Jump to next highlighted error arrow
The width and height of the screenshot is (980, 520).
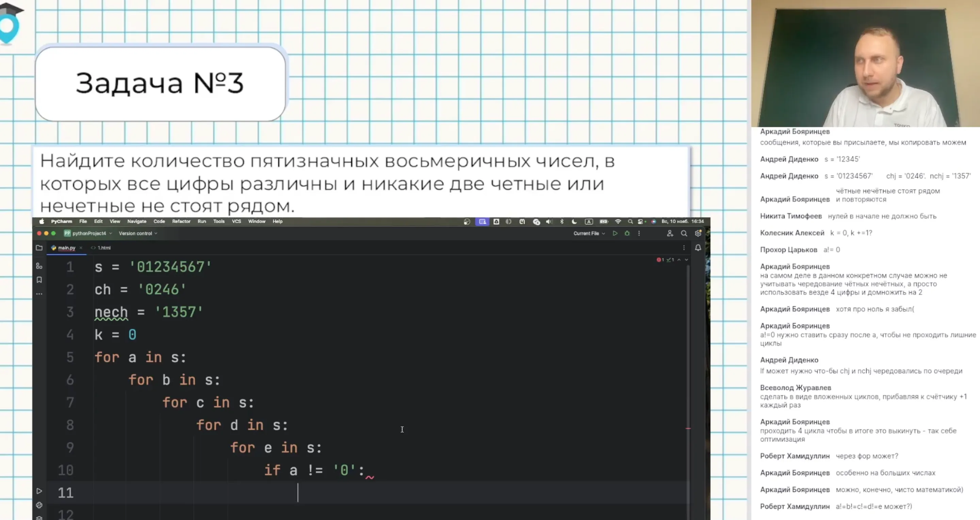pyautogui.click(x=686, y=260)
